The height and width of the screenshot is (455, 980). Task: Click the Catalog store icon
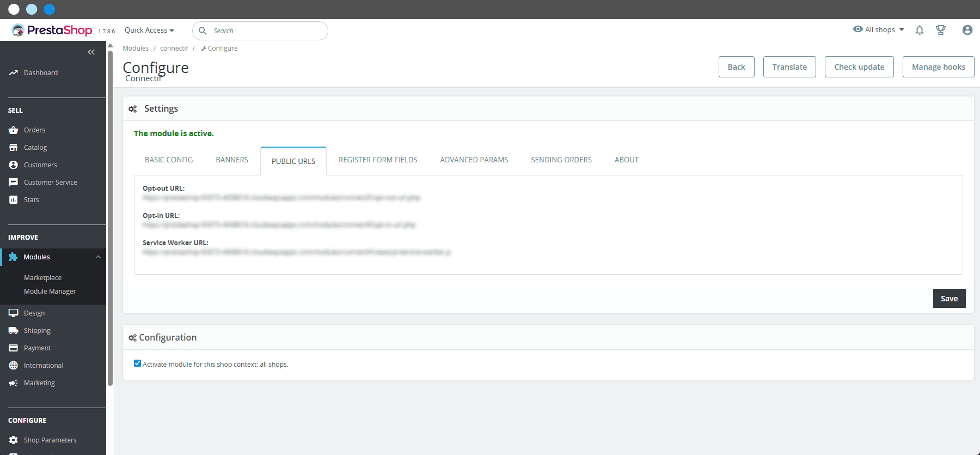(14, 147)
